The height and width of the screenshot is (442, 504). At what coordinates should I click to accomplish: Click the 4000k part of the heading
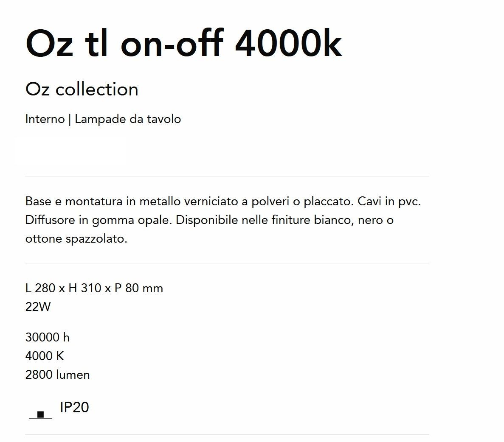pyautogui.click(x=289, y=44)
